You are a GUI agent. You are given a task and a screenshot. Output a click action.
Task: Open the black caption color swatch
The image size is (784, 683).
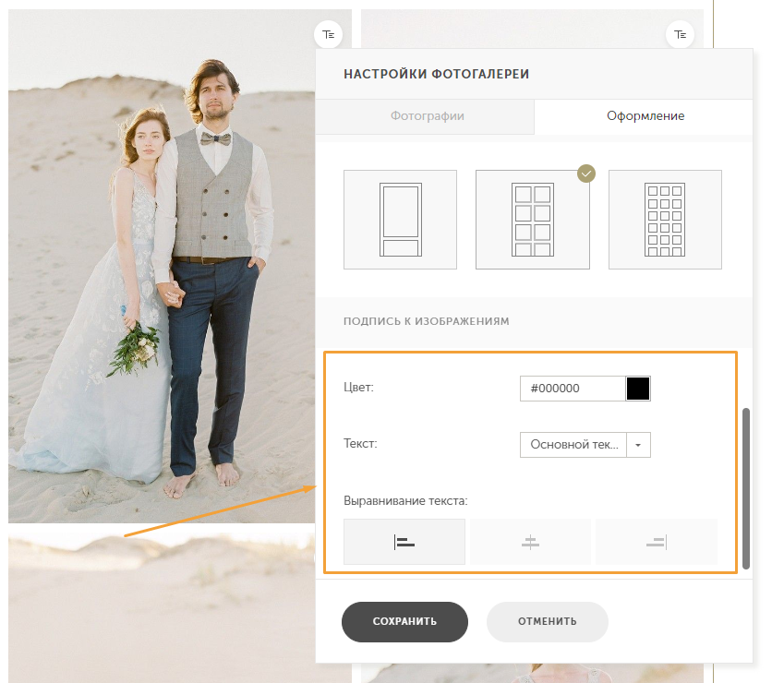pyautogui.click(x=638, y=389)
